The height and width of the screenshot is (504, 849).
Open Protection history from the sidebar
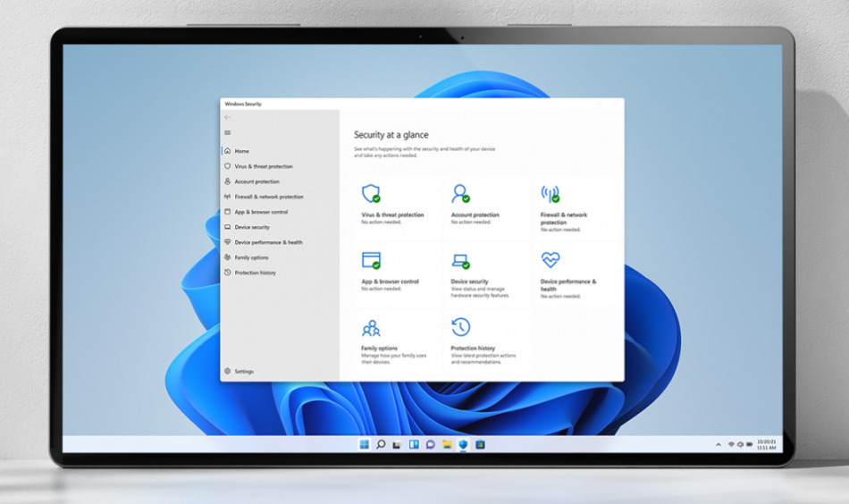[255, 273]
